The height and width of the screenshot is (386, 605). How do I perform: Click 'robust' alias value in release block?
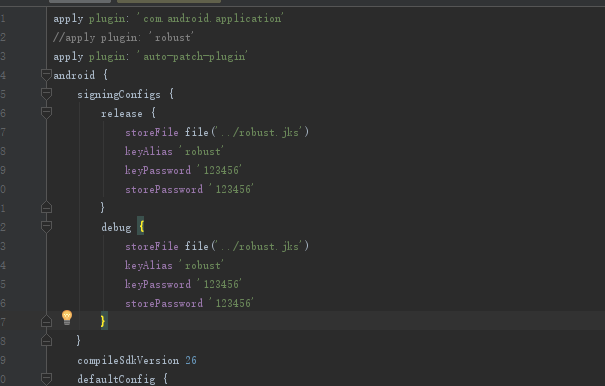201,151
